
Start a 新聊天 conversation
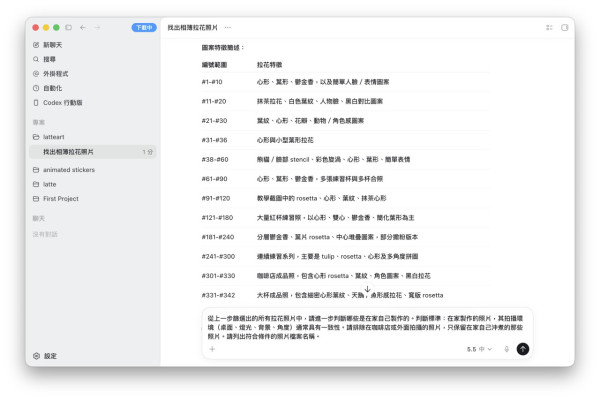tap(52, 45)
